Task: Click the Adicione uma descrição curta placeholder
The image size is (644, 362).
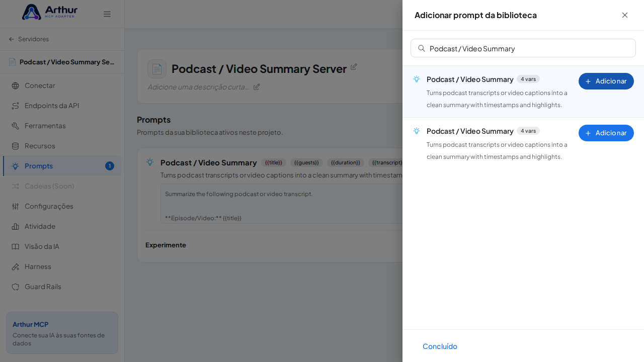Action: [x=199, y=86]
